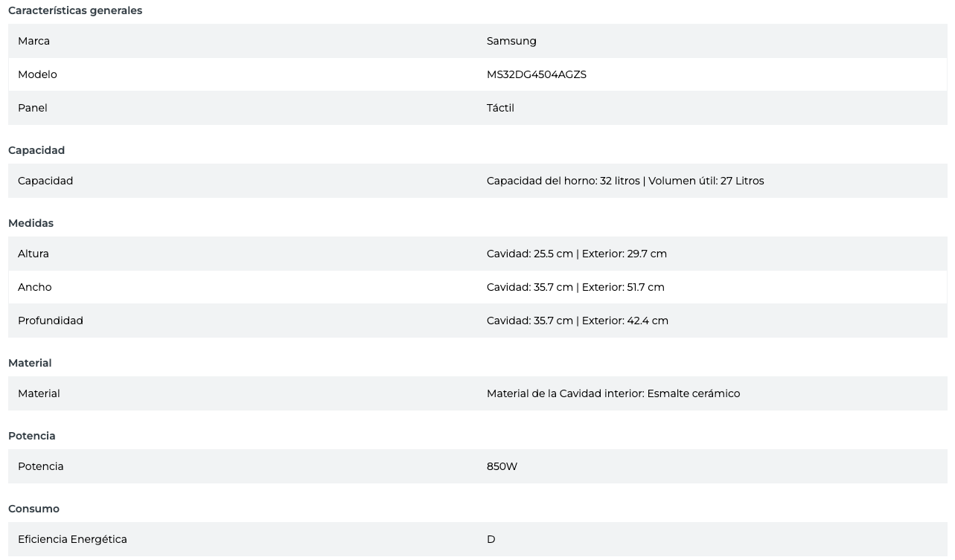Viewport: 955px width, 560px height.
Task: Click the Características generales section heading
Action: click(74, 10)
